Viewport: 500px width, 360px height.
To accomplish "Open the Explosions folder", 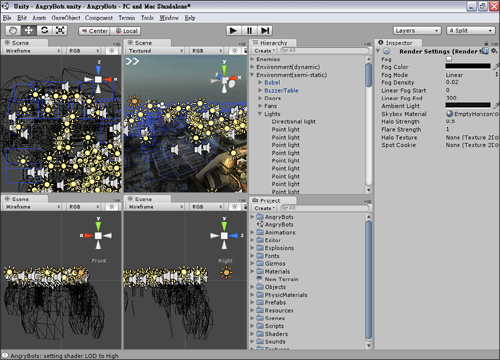I will [x=279, y=248].
